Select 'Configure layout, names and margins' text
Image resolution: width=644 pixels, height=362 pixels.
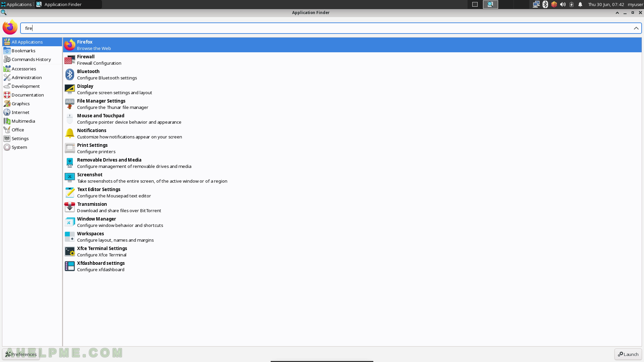click(x=115, y=240)
